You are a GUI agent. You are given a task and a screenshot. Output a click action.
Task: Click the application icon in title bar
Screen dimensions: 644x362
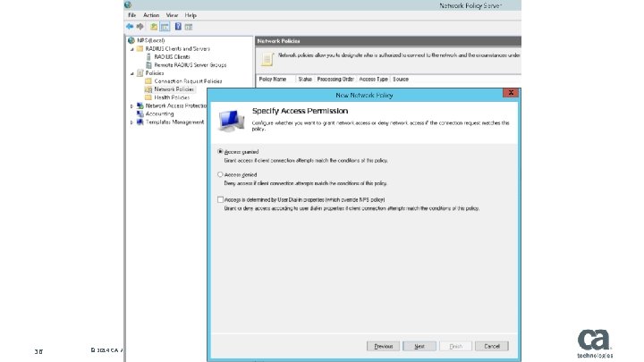[x=128, y=5]
